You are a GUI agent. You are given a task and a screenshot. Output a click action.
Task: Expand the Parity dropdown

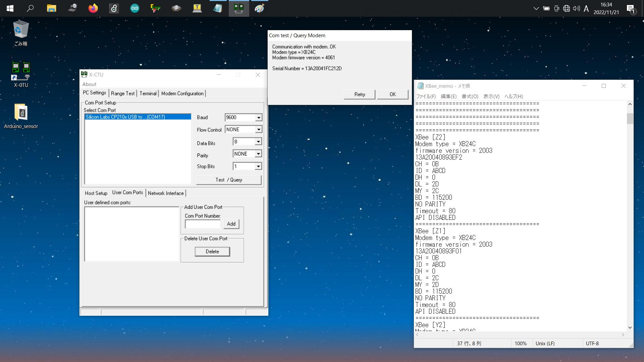tap(258, 154)
